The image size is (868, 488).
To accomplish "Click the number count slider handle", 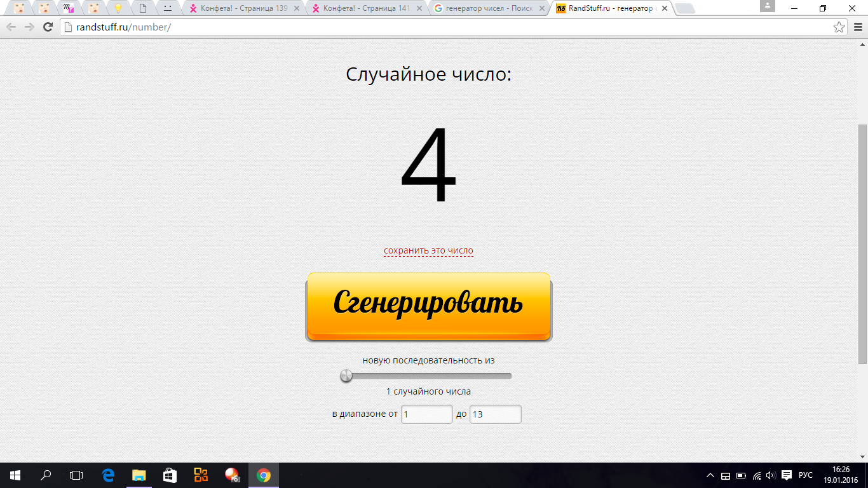I will click(x=346, y=376).
